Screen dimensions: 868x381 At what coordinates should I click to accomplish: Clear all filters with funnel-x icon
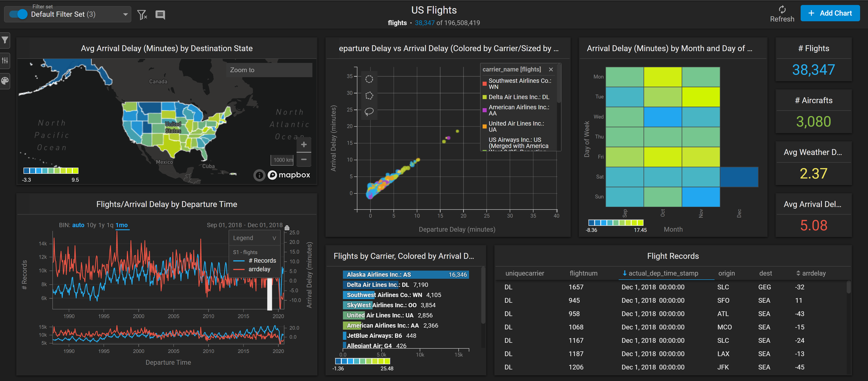(x=142, y=14)
